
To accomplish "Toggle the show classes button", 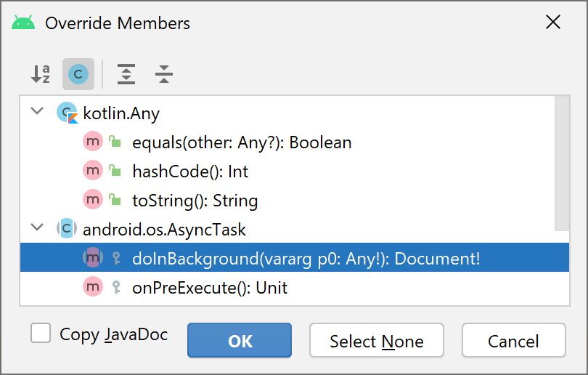I will point(78,74).
